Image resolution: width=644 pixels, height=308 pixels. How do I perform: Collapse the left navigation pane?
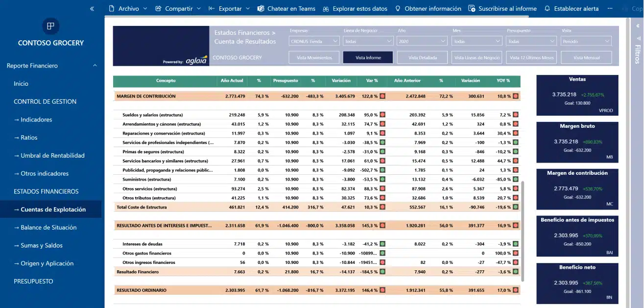(92, 9)
